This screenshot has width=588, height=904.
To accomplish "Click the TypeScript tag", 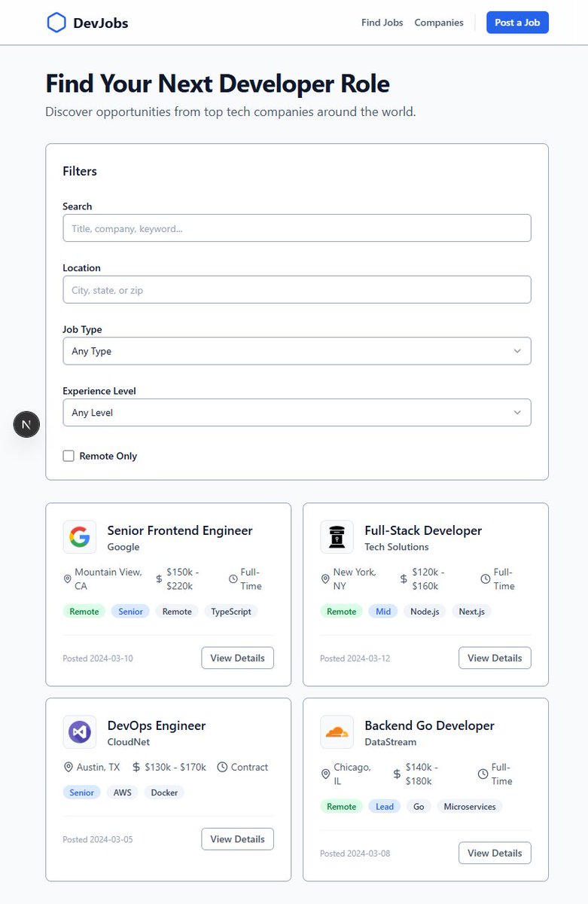I will pos(231,611).
